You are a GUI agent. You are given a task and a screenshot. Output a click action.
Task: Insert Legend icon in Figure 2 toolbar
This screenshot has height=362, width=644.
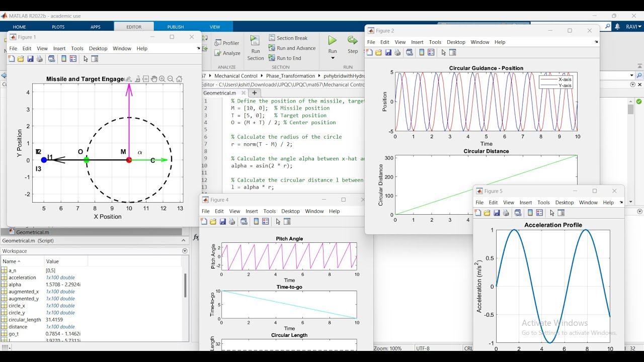[x=431, y=52]
